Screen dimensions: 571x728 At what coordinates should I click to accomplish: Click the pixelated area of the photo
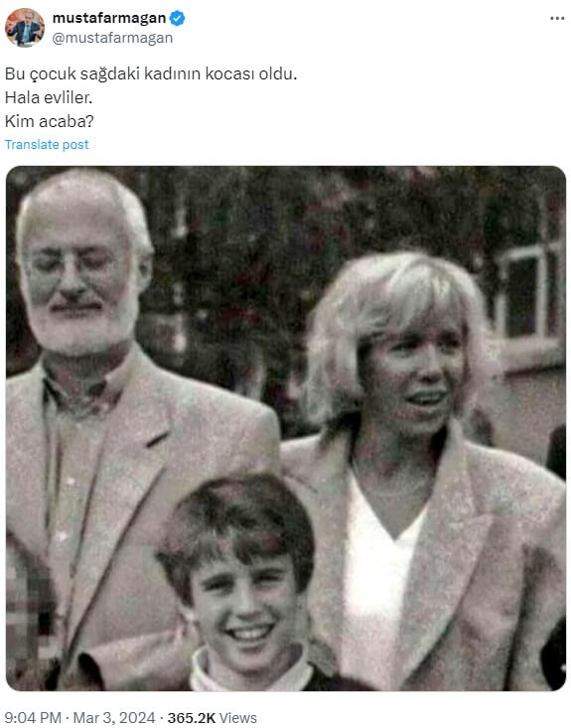click(x=29, y=613)
